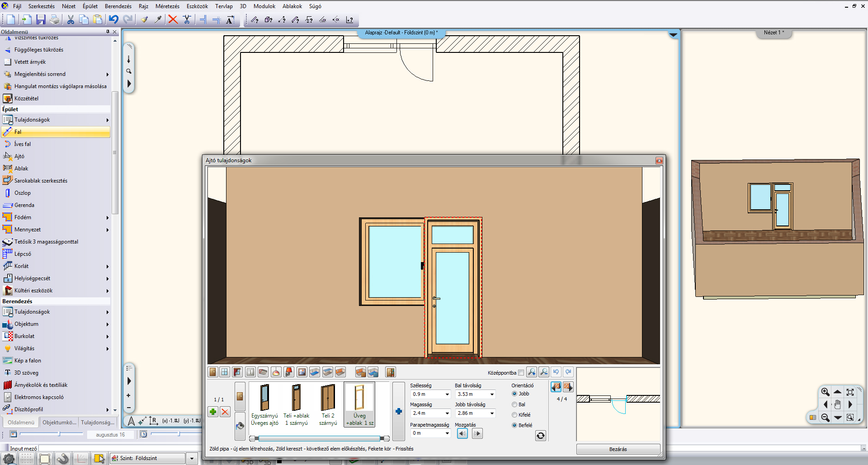Click the blue cross next element icon
This screenshot has width=868, height=465.
coord(399,411)
